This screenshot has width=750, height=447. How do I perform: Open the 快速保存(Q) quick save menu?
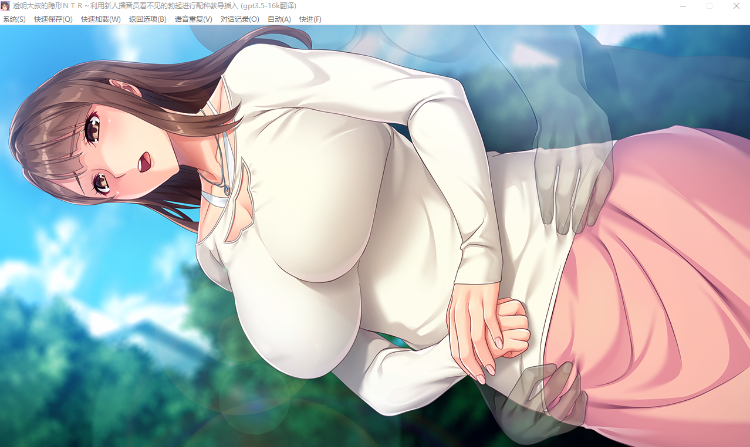[x=53, y=19]
